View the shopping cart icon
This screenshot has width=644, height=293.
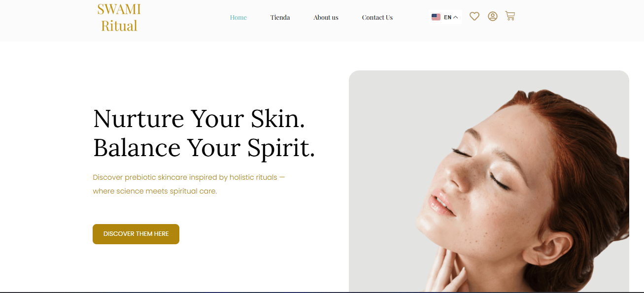[x=510, y=16]
